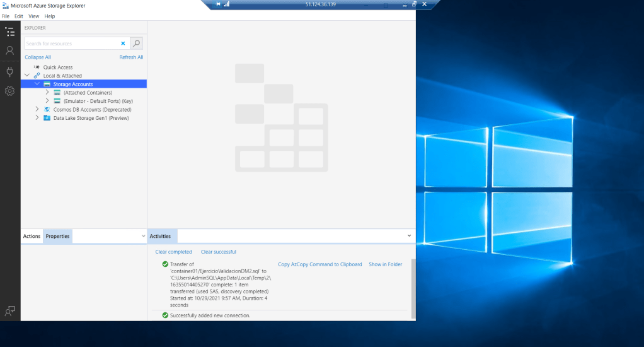Open the File menu
The image size is (644, 347).
6,16
